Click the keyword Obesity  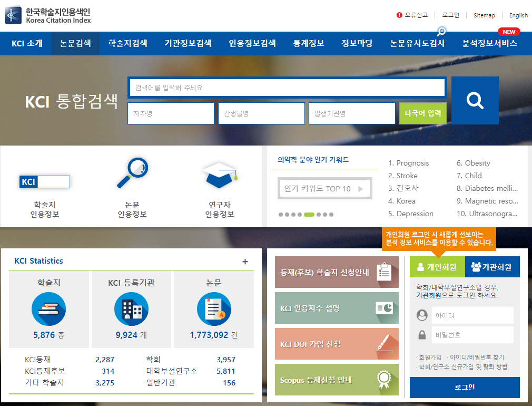point(477,163)
